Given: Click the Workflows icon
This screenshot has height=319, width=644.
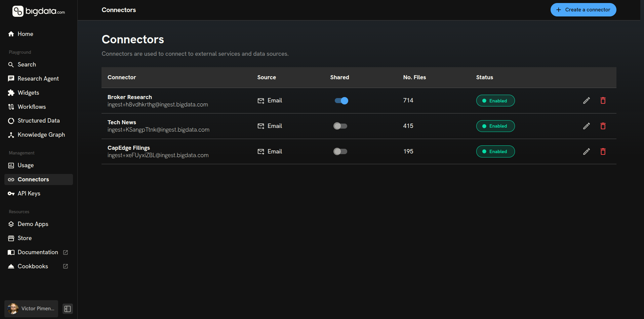Looking at the screenshot, I should coord(11,107).
